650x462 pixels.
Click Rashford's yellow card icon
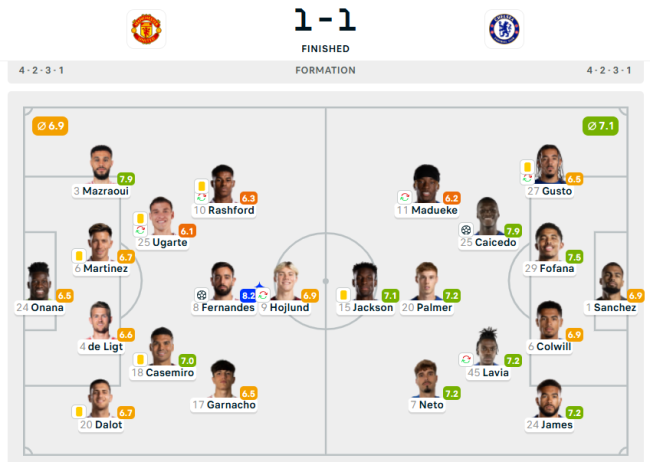201,185
